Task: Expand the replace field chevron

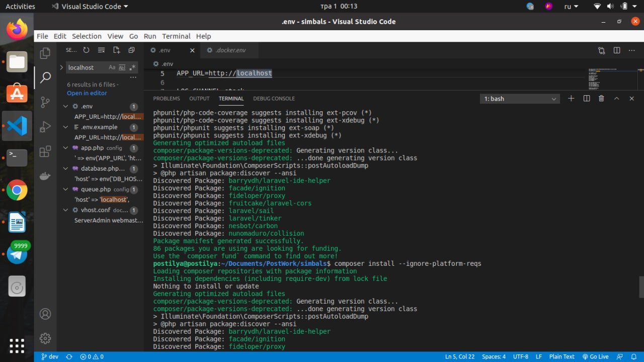Action: 61,67
